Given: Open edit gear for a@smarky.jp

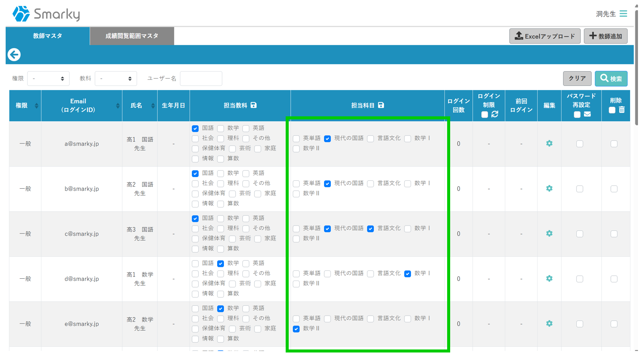Looking at the screenshot, I should click(x=549, y=143).
